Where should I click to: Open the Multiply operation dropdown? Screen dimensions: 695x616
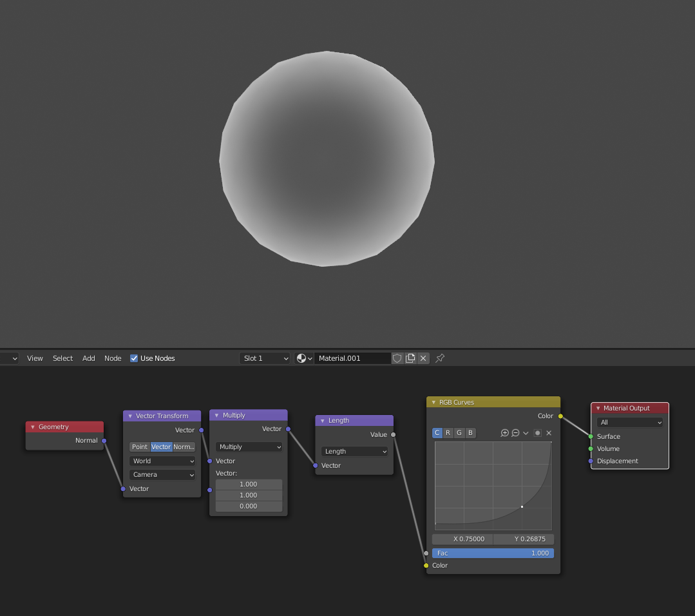(249, 447)
